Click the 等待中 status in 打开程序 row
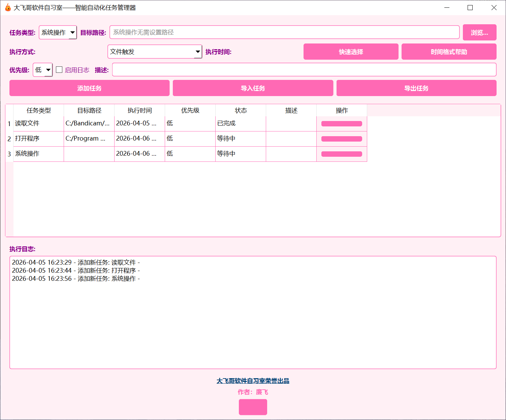This screenshot has width=506, height=420. pos(241,139)
